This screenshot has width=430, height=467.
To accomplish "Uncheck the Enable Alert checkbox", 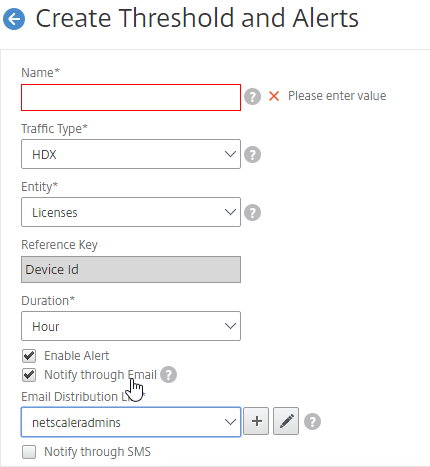I will pos(29,356).
